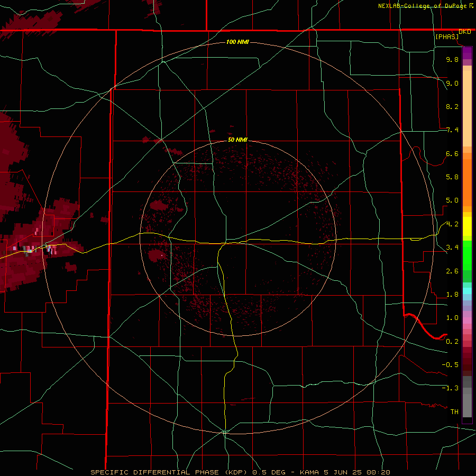Pick the bright green segment of the color bar

coord(467,255)
